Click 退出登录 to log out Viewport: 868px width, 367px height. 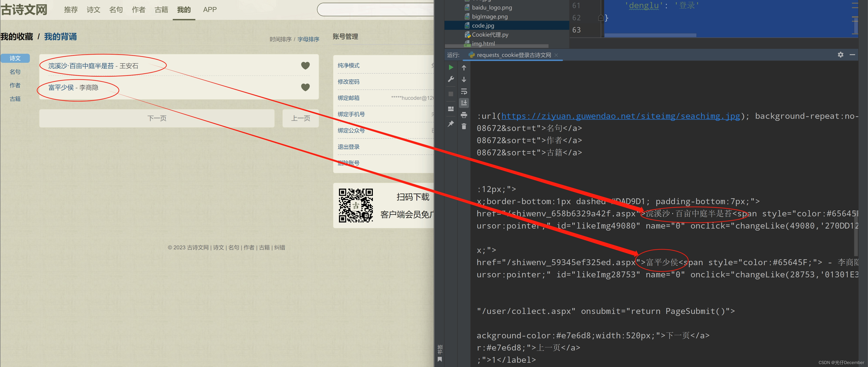click(x=348, y=147)
